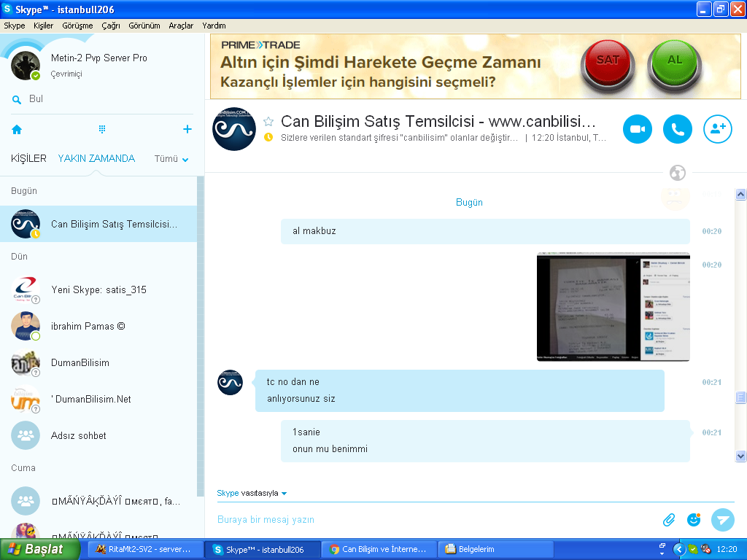Click chat scrollbar down arrow

point(741,456)
